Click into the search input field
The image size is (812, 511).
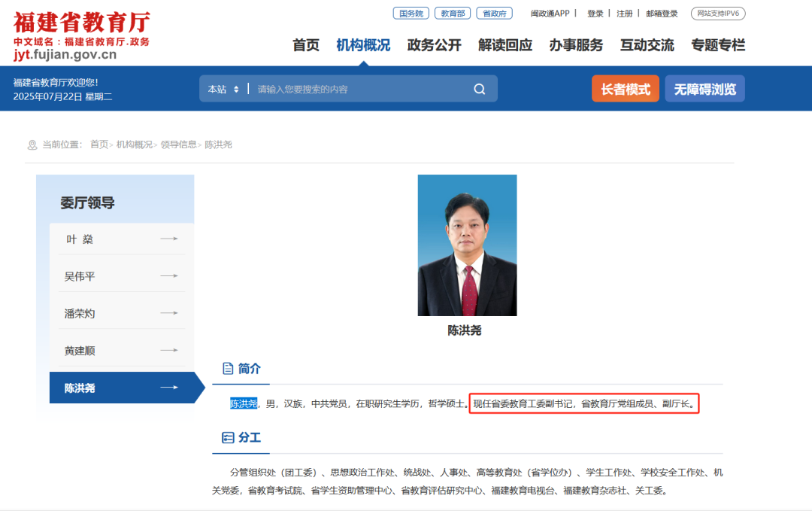click(x=361, y=89)
